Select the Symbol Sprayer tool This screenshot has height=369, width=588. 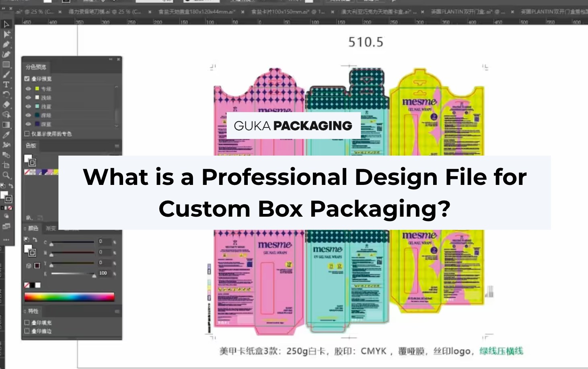(6, 145)
